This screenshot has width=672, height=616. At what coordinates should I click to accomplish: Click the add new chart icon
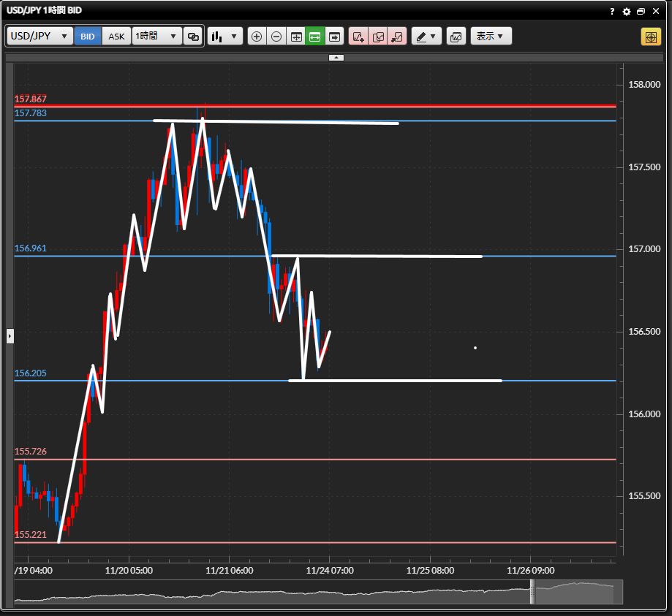click(x=358, y=37)
